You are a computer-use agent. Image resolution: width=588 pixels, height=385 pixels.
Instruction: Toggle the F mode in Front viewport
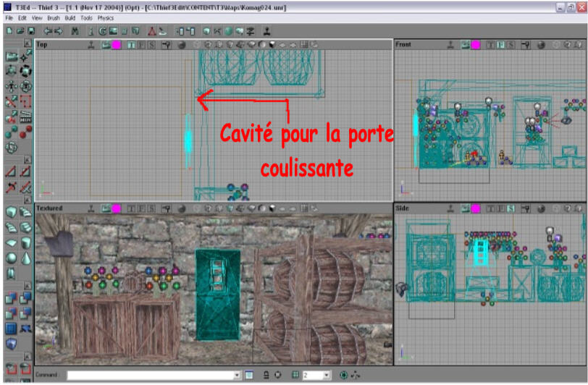tap(500, 45)
